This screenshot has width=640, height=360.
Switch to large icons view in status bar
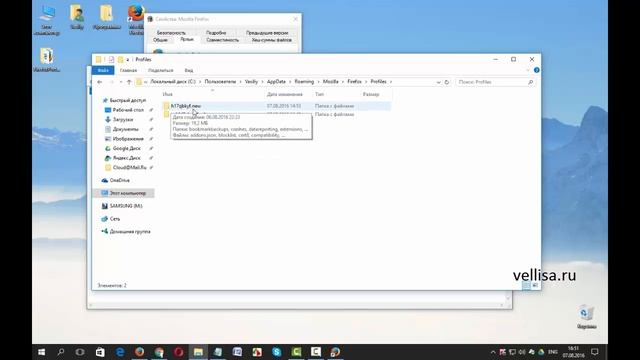(x=535, y=285)
